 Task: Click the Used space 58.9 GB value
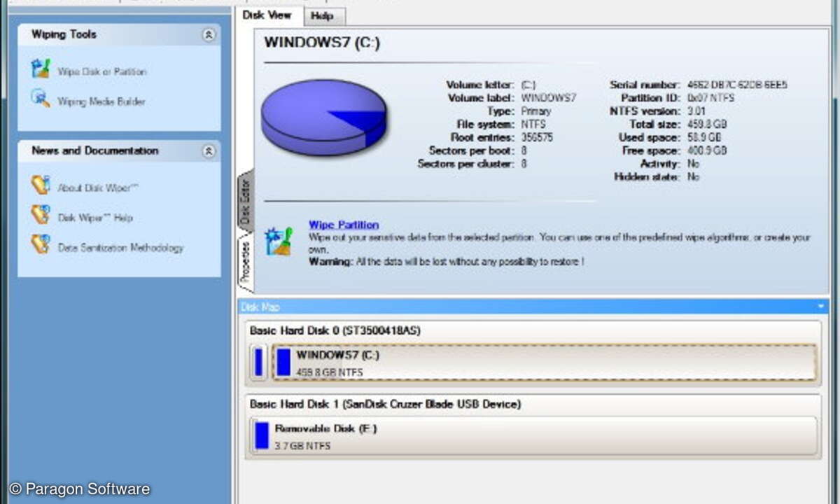coord(704,138)
